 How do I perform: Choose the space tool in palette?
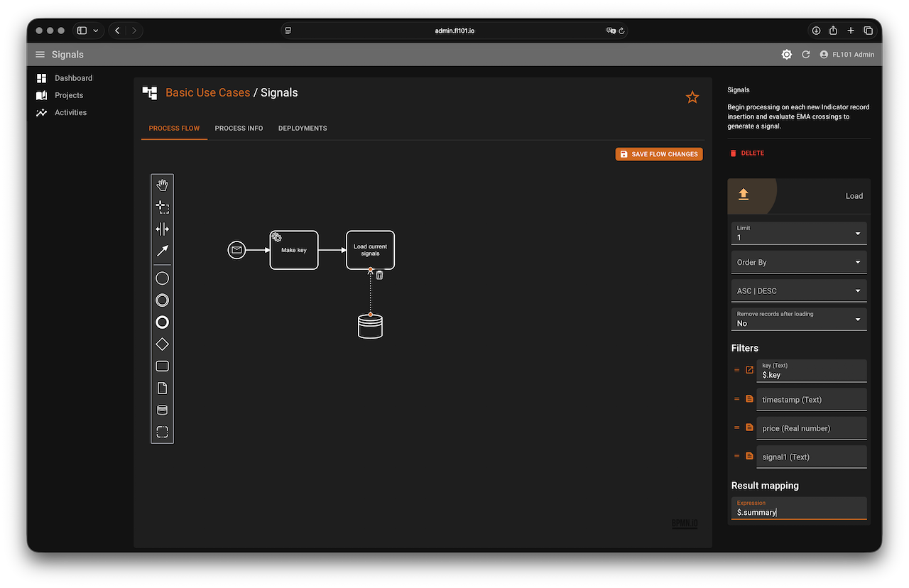162,229
